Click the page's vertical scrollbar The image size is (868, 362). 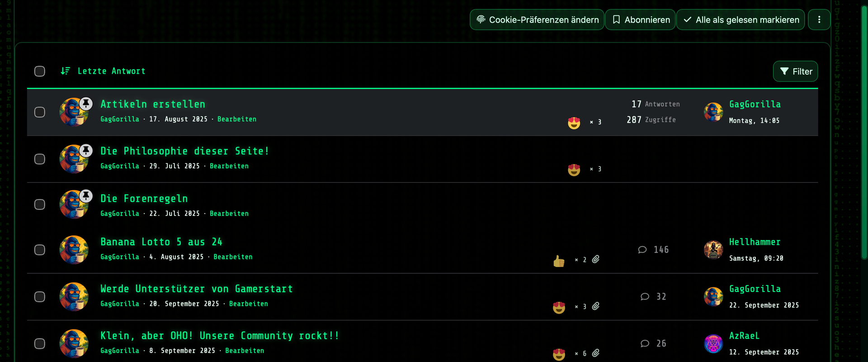click(x=864, y=136)
